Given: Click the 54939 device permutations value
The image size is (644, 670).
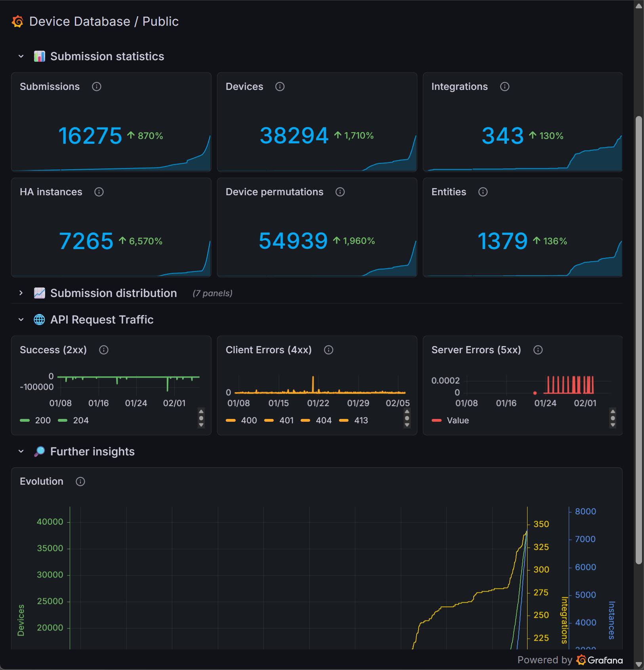Looking at the screenshot, I should coord(293,241).
